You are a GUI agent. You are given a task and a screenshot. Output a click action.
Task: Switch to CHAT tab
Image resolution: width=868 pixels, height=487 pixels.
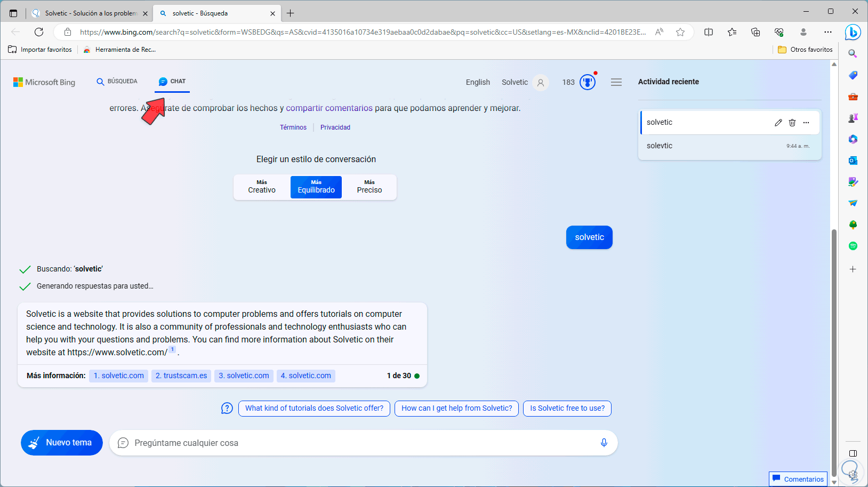tap(172, 82)
